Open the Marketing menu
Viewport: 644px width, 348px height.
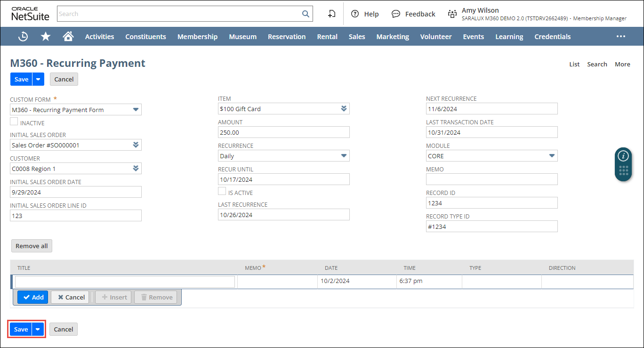pyautogui.click(x=392, y=36)
